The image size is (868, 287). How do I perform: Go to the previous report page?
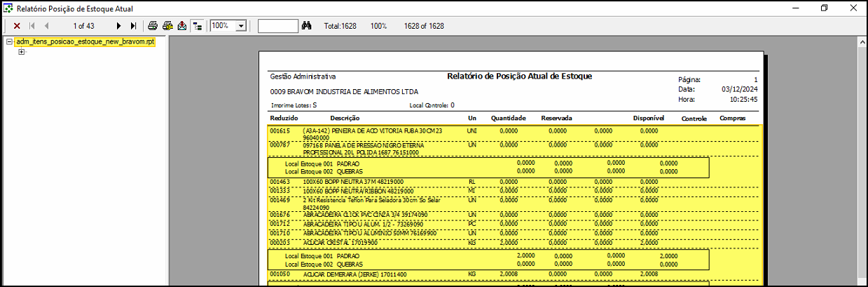47,26
